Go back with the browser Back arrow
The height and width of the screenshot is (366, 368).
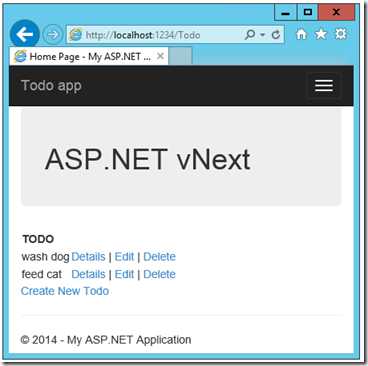click(25, 34)
